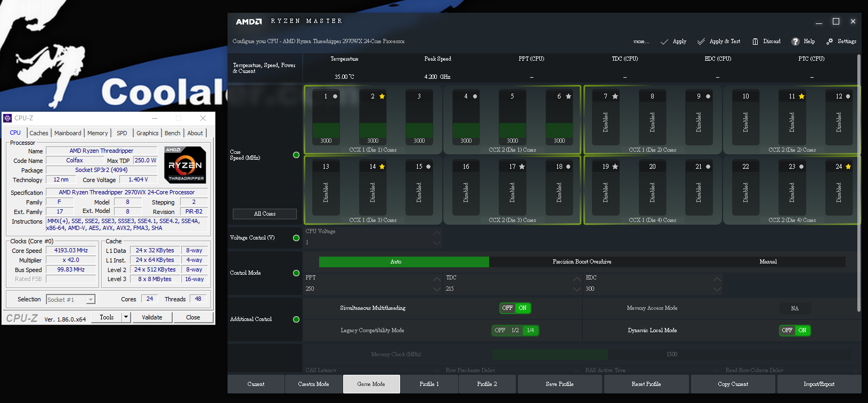Click the dot marker on core 15
868x403 pixels.
pyautogui.click(x=428, y=167)
